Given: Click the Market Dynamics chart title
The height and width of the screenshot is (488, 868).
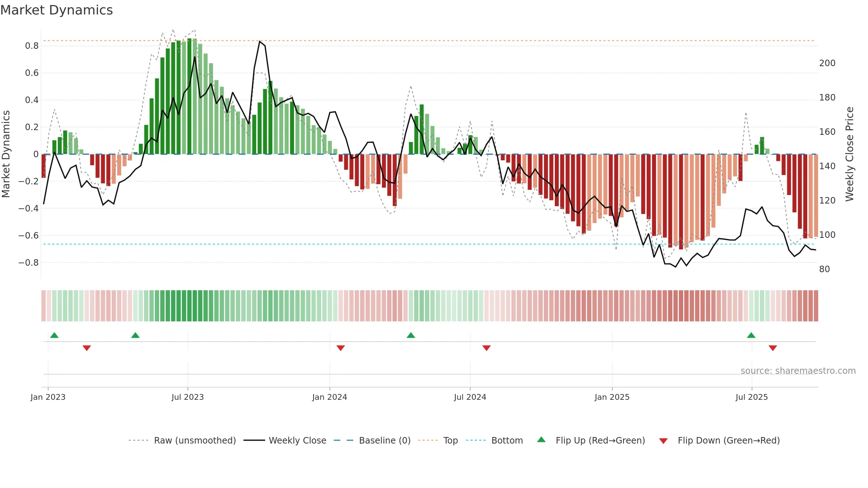Looking at the screenshot, I should tap(56, 10).
